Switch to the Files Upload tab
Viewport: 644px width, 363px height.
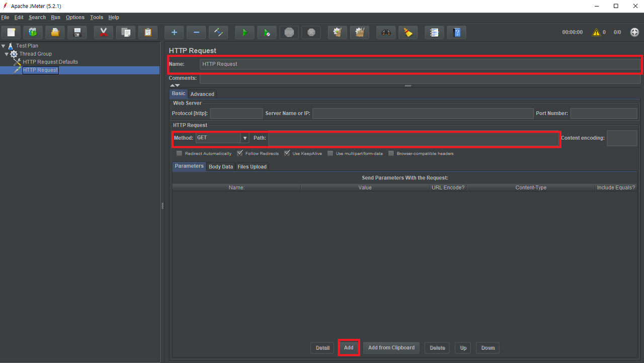[x=252, y=166]
